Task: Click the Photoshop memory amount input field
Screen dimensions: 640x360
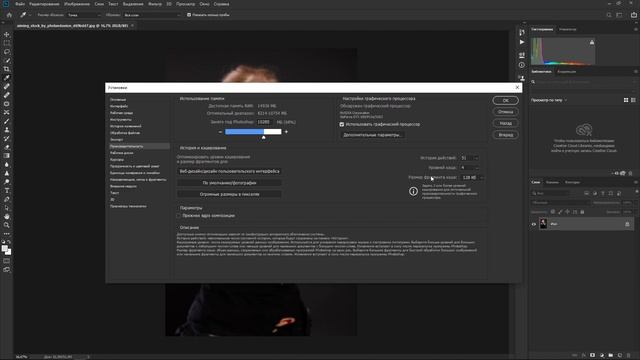Action: click(x=264, y=122)
